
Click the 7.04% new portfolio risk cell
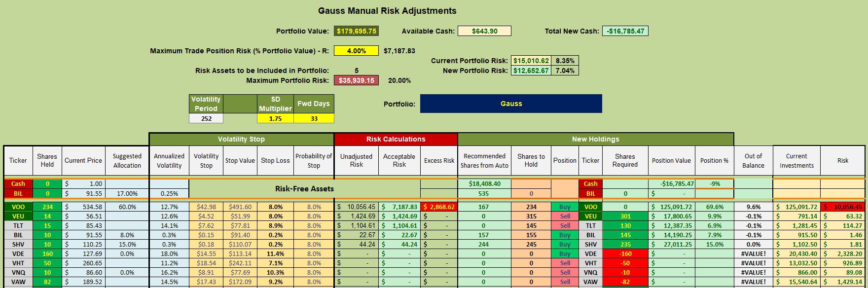(x=565, y=71)
